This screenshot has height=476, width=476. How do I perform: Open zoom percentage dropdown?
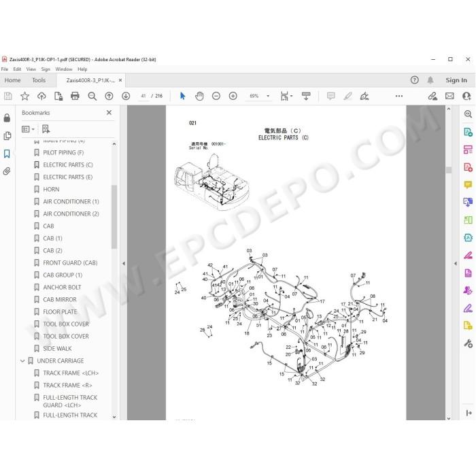click(x=268, y=97)
